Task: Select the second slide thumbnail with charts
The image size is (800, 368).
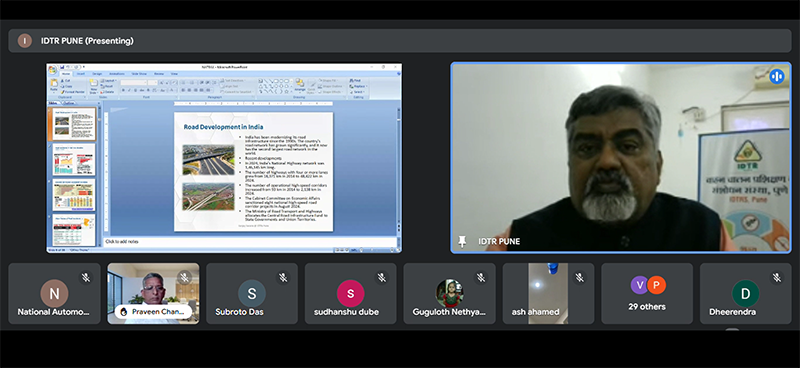Action: pyautogui.click(x=74, y=160)
